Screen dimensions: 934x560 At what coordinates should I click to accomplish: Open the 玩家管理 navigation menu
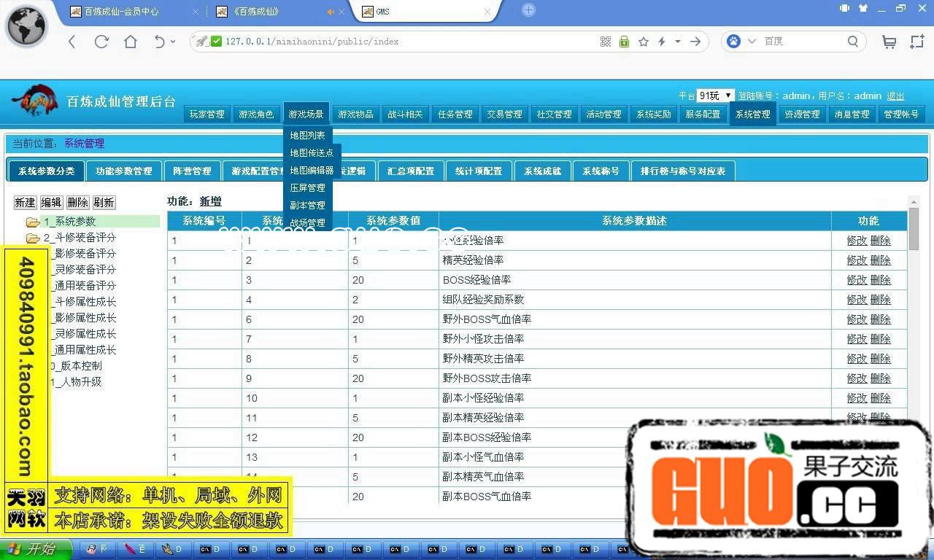point(207,114)
